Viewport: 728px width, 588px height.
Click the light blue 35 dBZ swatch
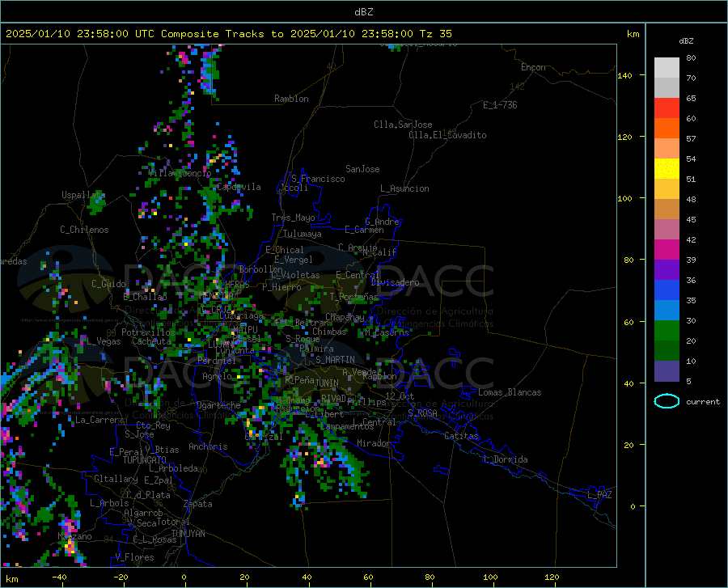[667, 311]
